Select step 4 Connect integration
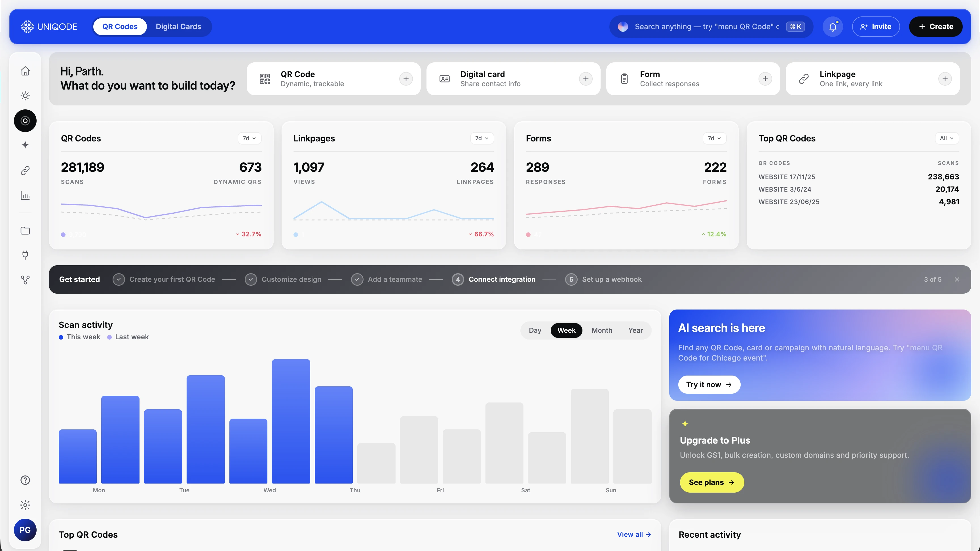The image size is (980, 551). 494,279
